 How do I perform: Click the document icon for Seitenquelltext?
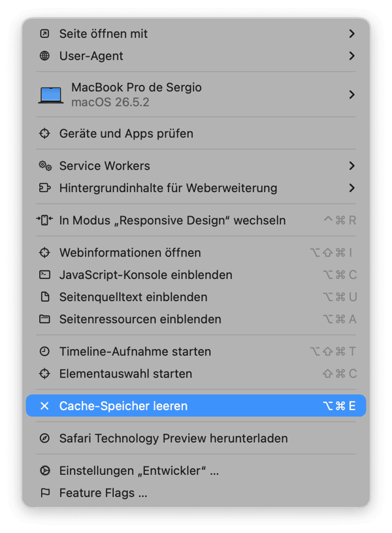point(45,297)
